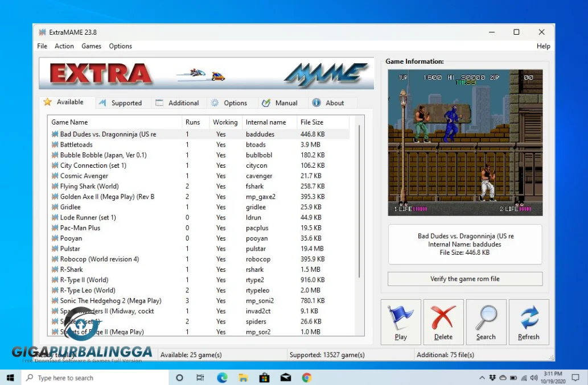Open Task View from the taskbar
Viewport: 588px width, 385px height.
coord(200,378)
